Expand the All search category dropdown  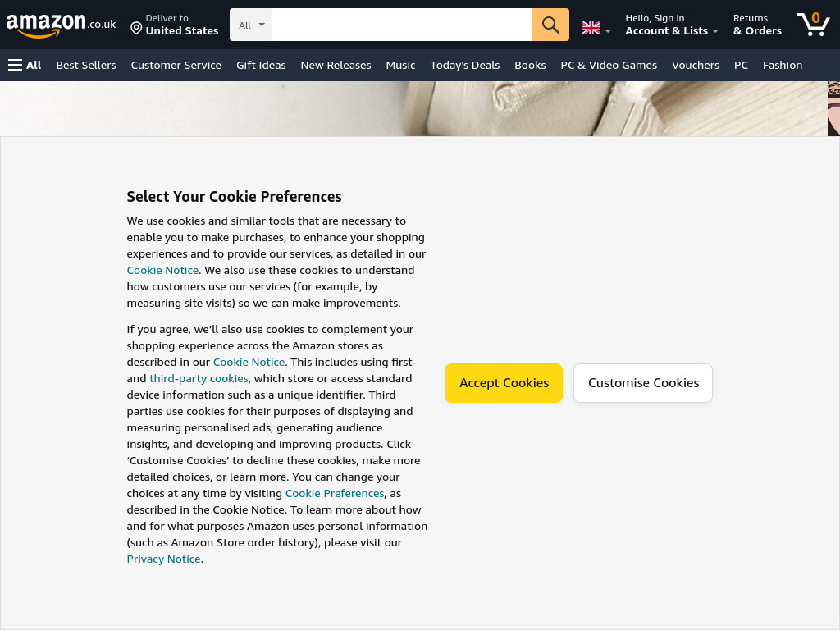(251, 25)
